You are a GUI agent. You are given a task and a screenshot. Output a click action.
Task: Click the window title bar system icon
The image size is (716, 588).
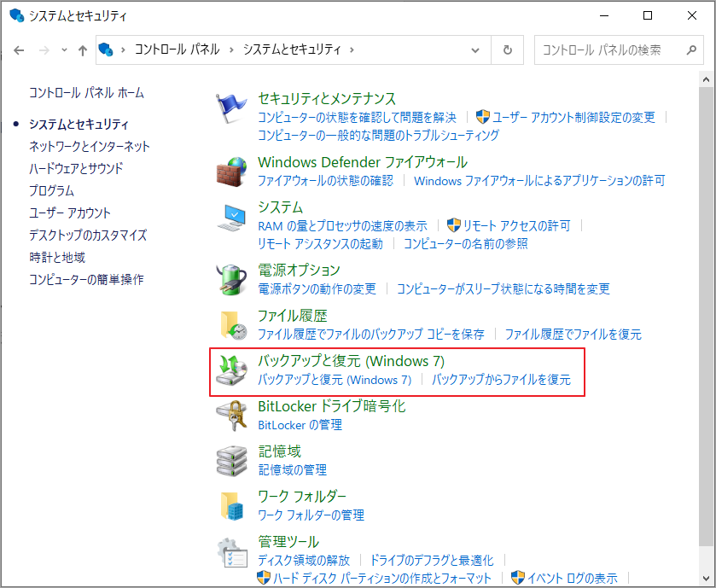tap(16, 15)
